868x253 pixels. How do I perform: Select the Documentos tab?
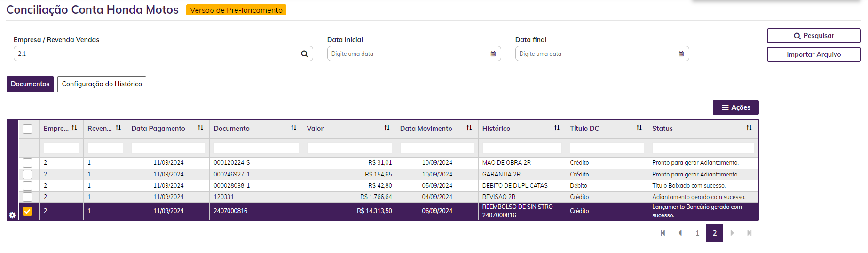[x=30, y=84]
